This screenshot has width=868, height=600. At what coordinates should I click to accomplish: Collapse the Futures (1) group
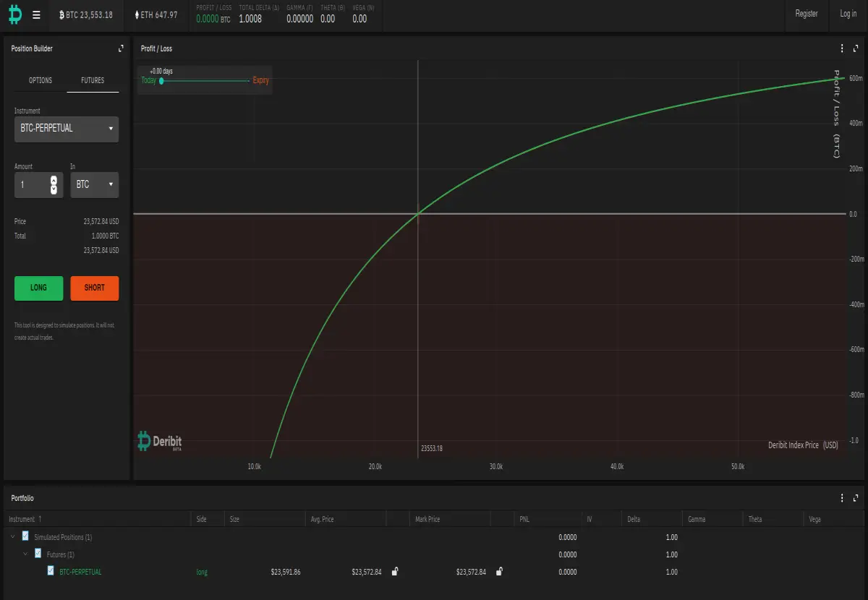(x=25, y=554)
